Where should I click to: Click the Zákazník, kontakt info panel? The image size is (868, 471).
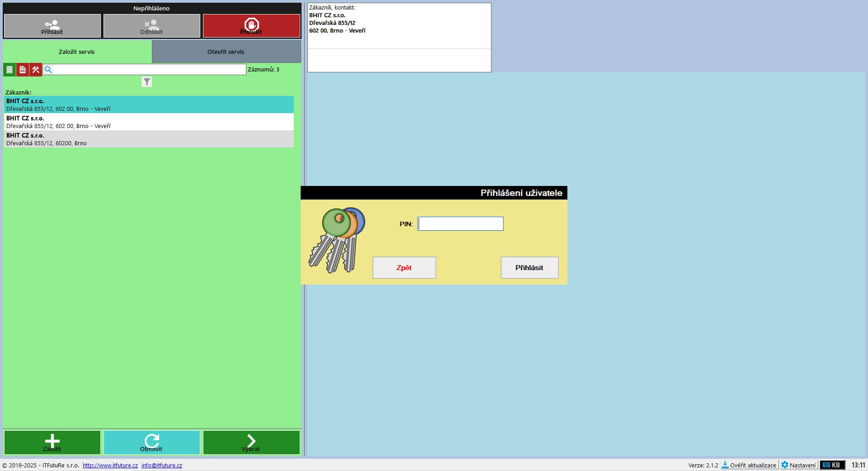[x=399, y=38]
